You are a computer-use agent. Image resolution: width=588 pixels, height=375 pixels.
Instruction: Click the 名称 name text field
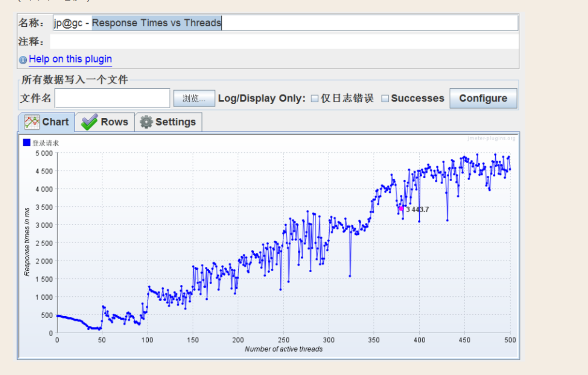[285, 23]
